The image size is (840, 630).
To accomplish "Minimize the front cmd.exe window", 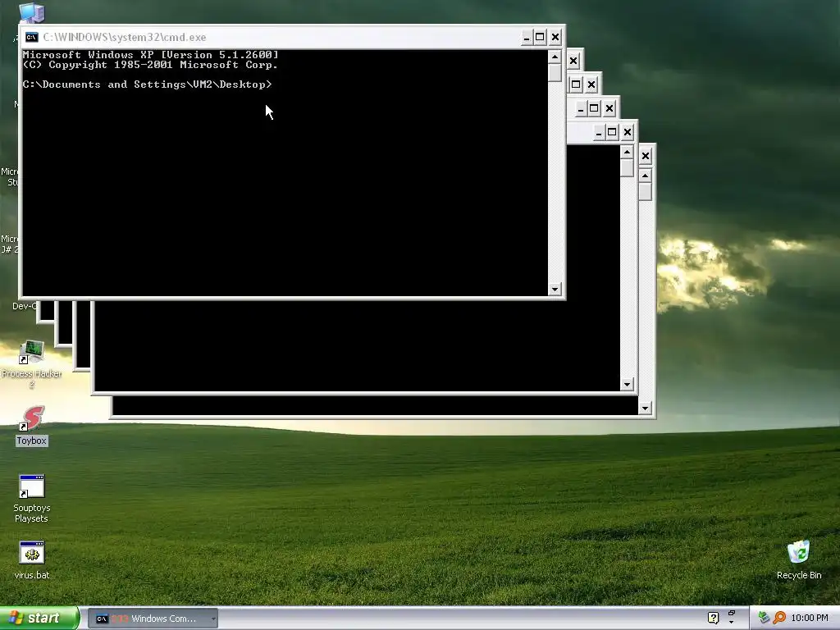I will (x=527, y=37).
